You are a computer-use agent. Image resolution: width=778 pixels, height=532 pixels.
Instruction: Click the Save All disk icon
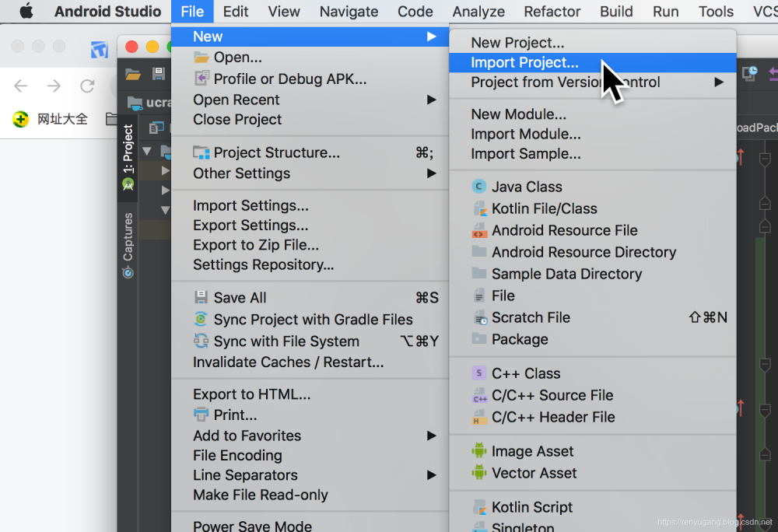coord(202,298)
